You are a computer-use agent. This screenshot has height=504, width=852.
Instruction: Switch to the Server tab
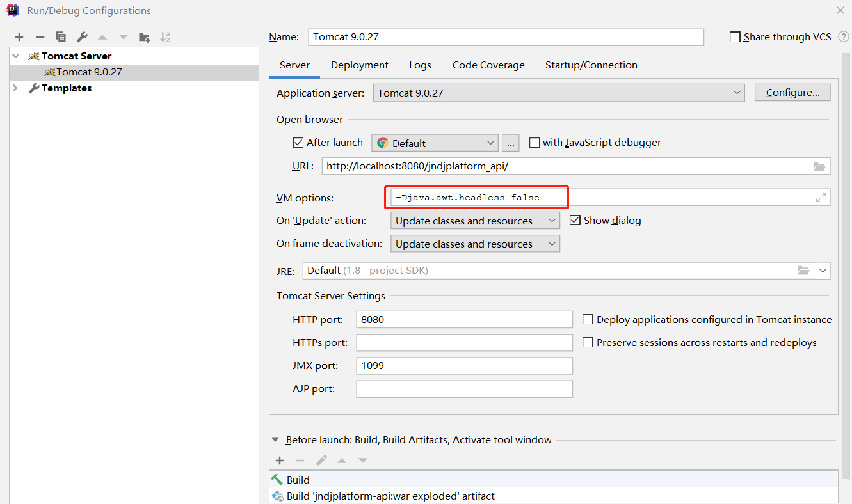click(294, 65)
